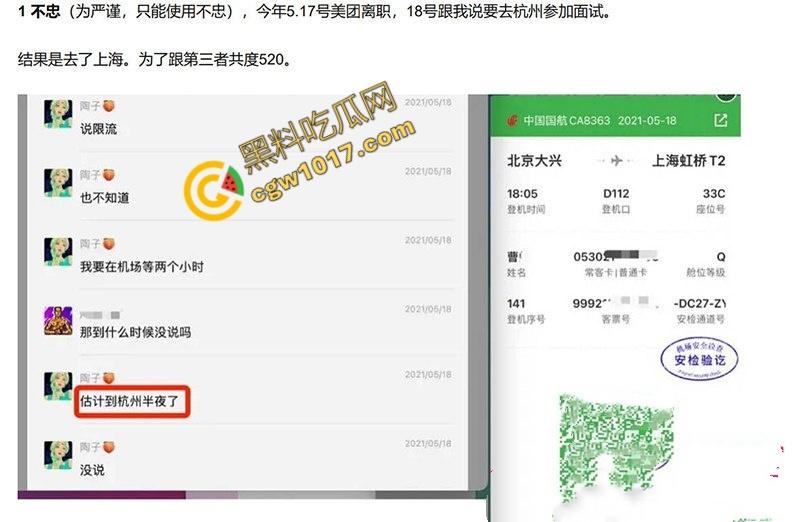The width and height of the screenshot is (800, 522).
Task: Click the destination 上海虹桥 T2
Action: click(688, 160)
